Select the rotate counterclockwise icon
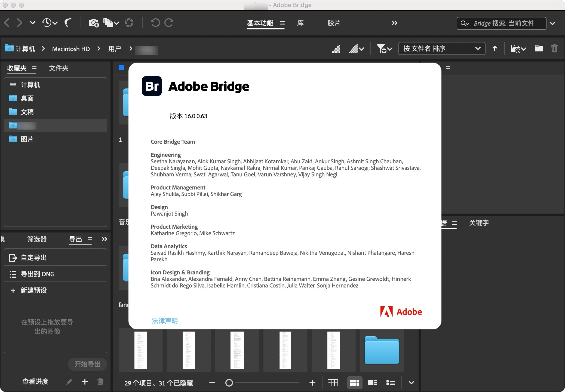This screenshot has height=392, width=565. (x=155, y=23)
